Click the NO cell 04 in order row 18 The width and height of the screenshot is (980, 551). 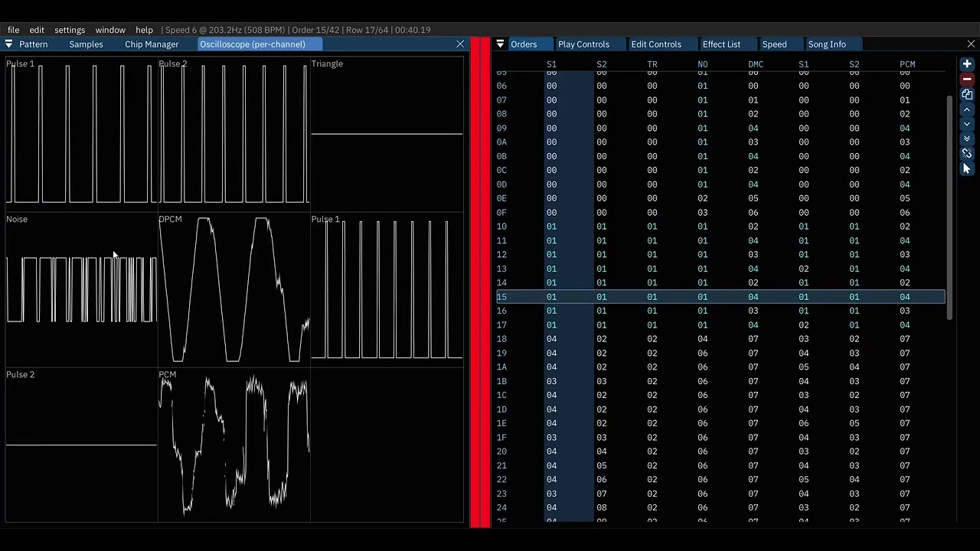tap(703, 339)
